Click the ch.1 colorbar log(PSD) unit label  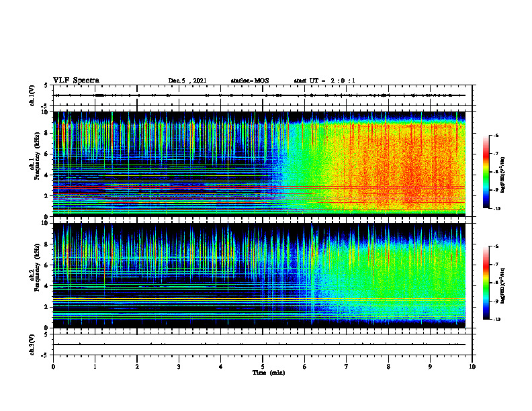[x=503, y=175]
